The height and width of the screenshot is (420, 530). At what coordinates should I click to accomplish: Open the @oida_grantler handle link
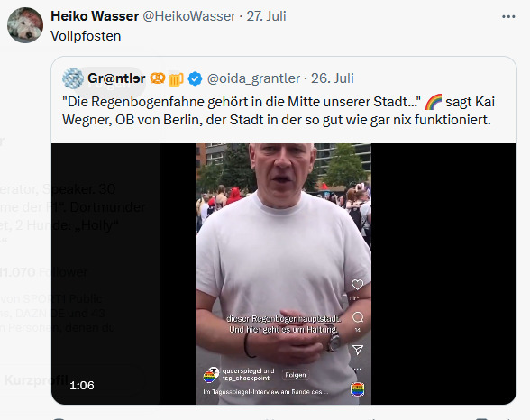[253, 78]
